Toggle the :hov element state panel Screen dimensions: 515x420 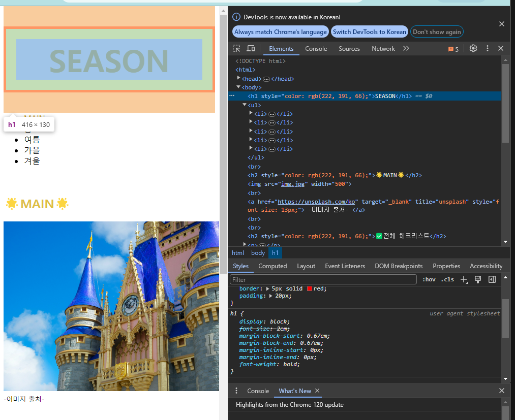point(429,279)
